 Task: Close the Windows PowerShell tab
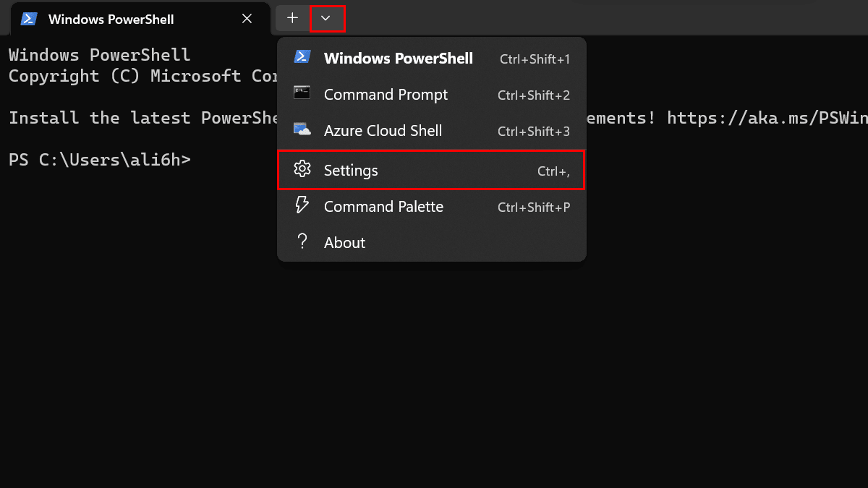tap(247, 19)
